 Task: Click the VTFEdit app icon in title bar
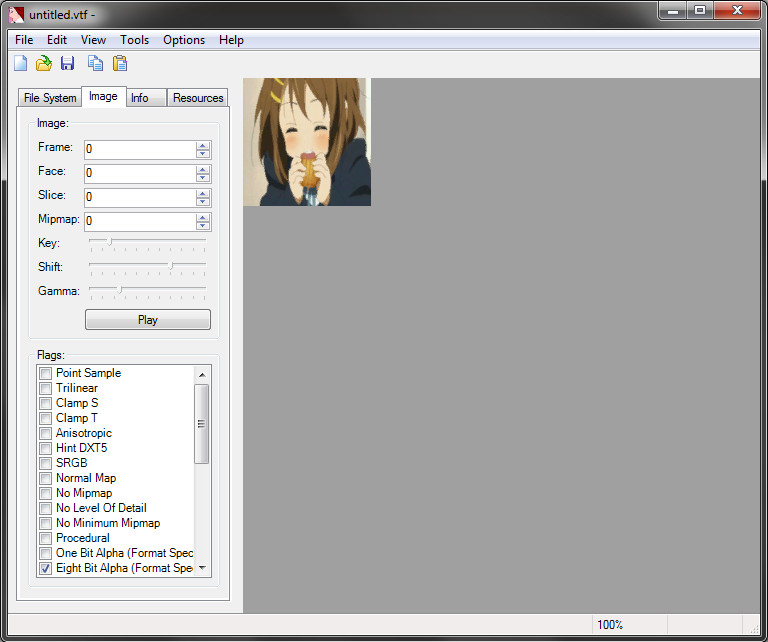tap(16, 14)
